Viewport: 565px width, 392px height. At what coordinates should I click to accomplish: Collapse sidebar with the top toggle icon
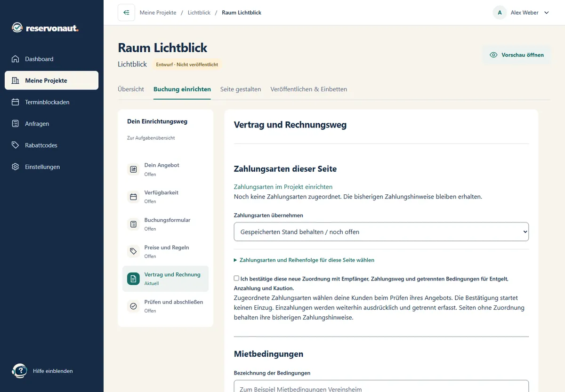point(126,13)
